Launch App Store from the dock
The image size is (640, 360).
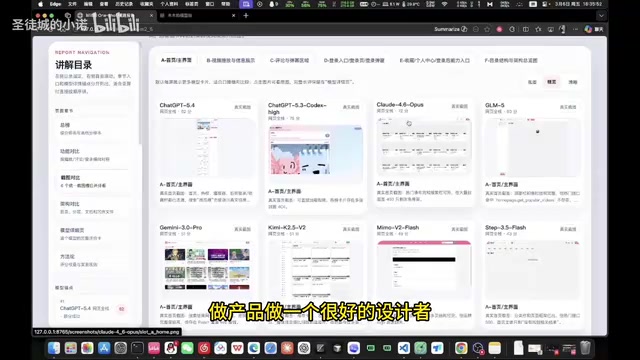coord(104,348)
